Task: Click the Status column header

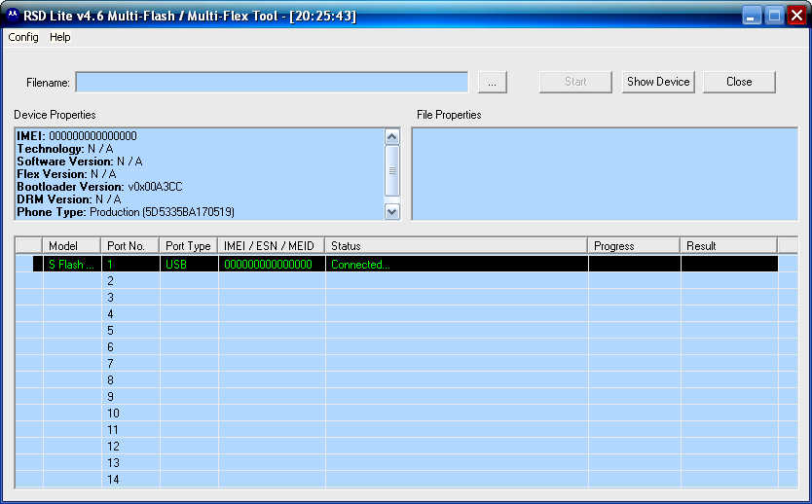Action: [x=457, y=246]
